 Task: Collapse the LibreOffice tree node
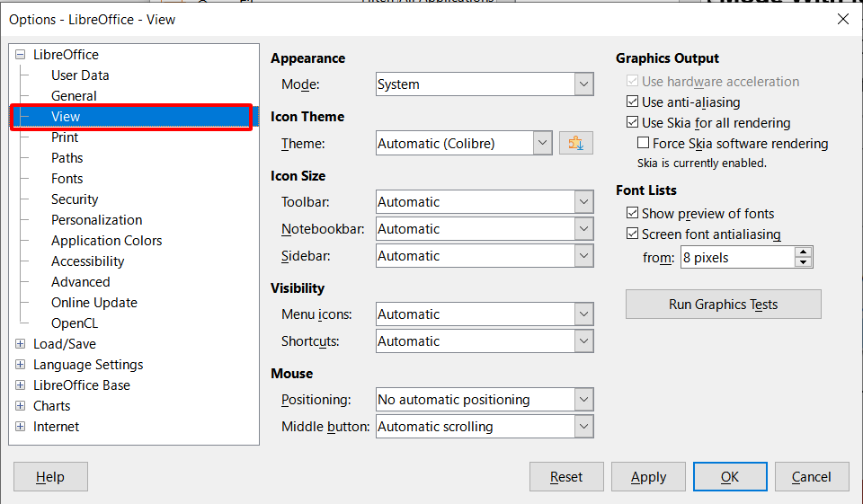[x=21, y=55]
